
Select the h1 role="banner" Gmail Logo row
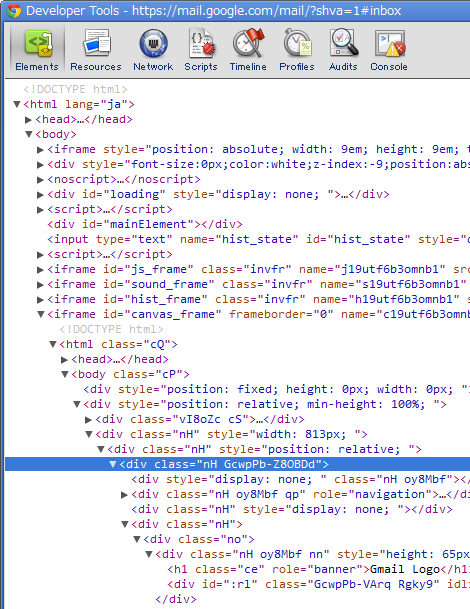pyautogui.click(x=319, y=569)
